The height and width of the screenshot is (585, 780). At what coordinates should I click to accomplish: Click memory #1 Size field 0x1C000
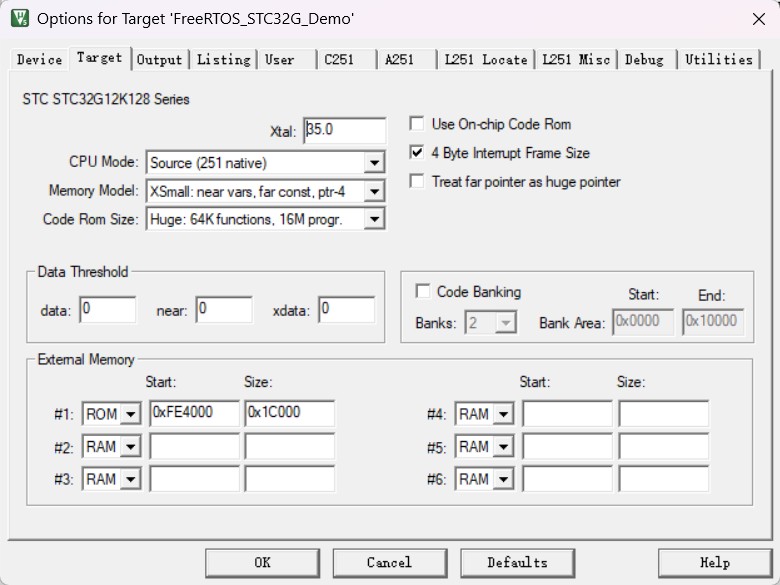290,413
